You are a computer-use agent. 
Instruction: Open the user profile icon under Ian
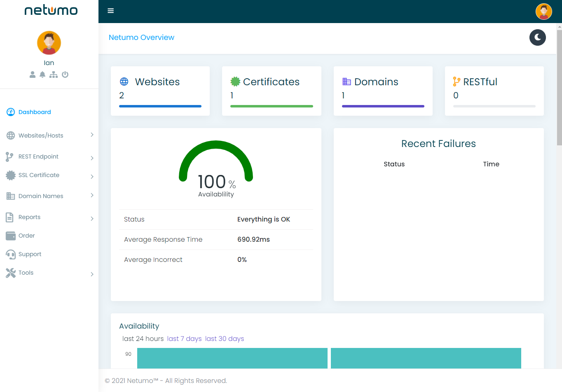click(x=33, y=75)
